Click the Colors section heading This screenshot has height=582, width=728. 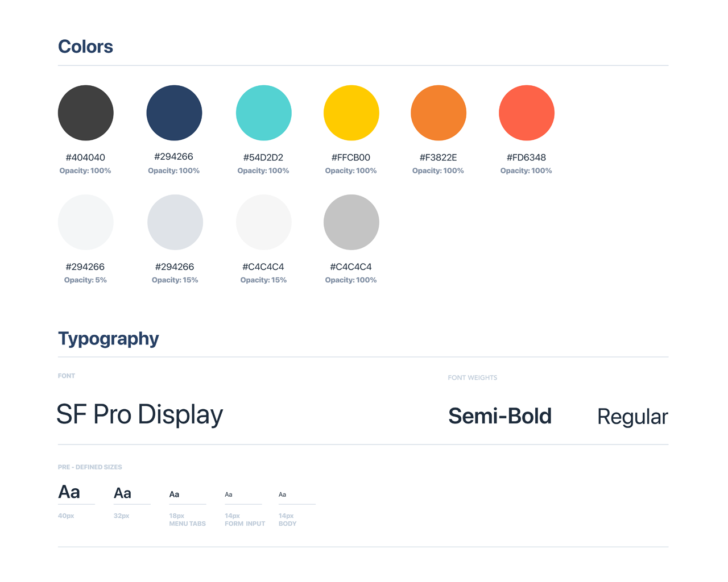pos(85,47)
